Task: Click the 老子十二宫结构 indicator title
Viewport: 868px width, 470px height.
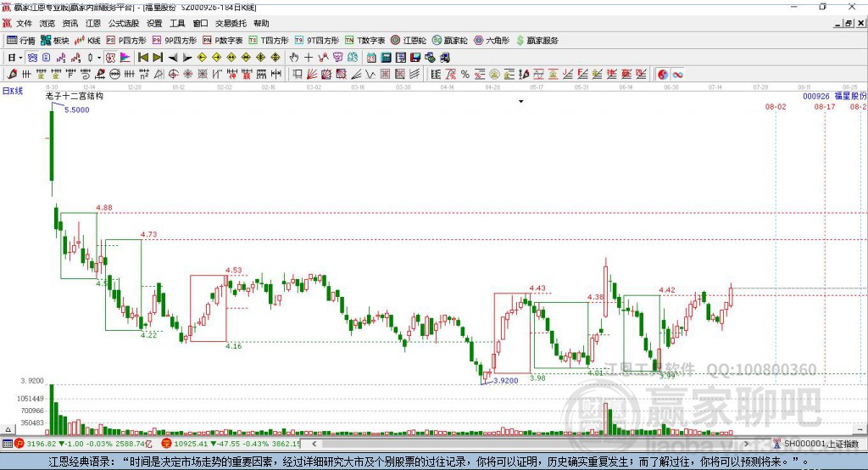Action: pyautogui.click(x=75, y=96)
